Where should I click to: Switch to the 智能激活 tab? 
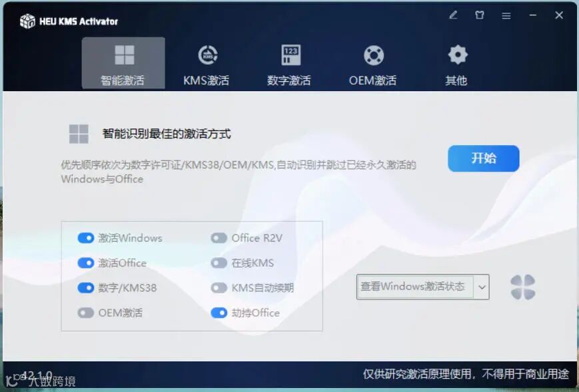point(123,63)
